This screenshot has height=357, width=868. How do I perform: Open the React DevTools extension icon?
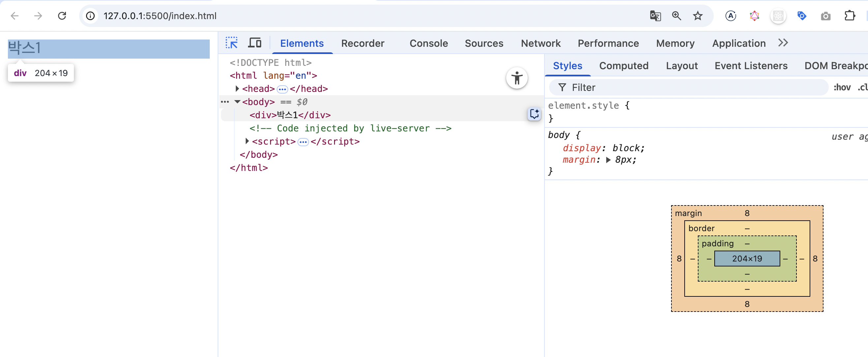778,16
